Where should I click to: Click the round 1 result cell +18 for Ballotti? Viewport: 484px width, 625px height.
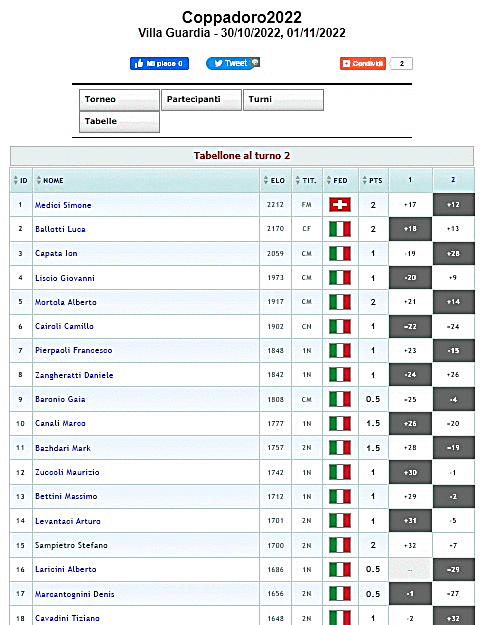click(x=410, y=229)
